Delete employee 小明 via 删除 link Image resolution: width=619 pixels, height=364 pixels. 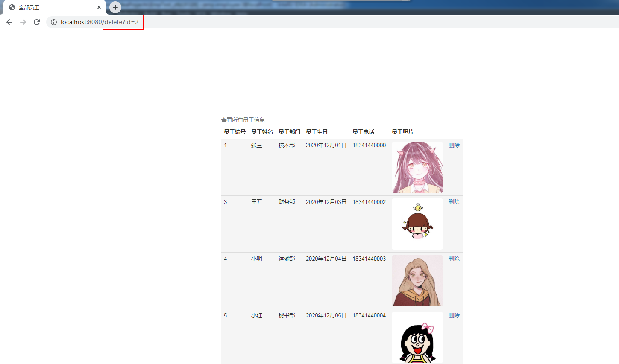pyautogui.click(x=454, y=259)
